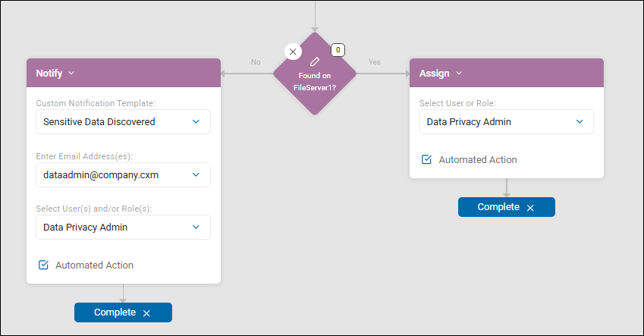
Task: Select the Found on FileServer1? decision diamond
Action: [x=315, y=81]
